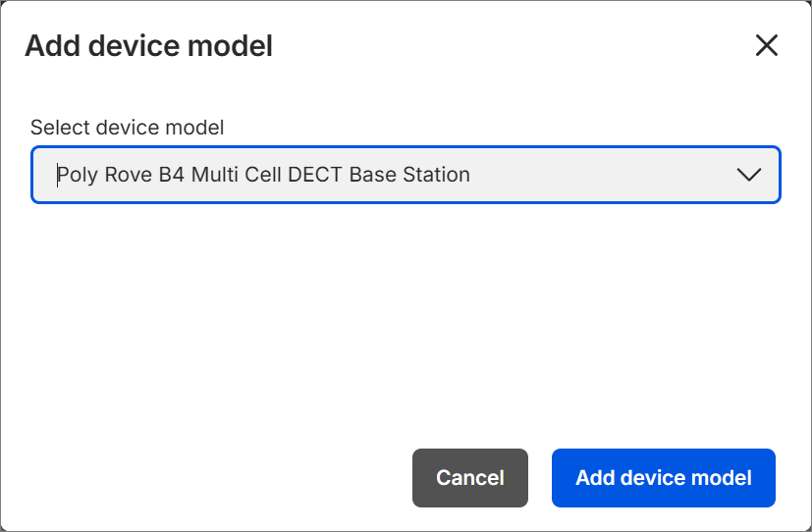Cancel adding a device model

tap(469, 478)
